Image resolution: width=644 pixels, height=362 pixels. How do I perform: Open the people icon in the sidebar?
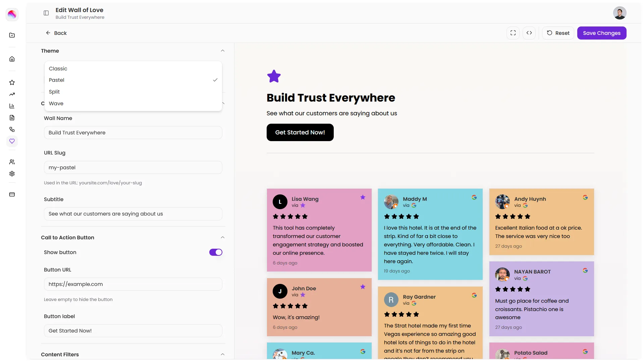[x=12, y=162]
